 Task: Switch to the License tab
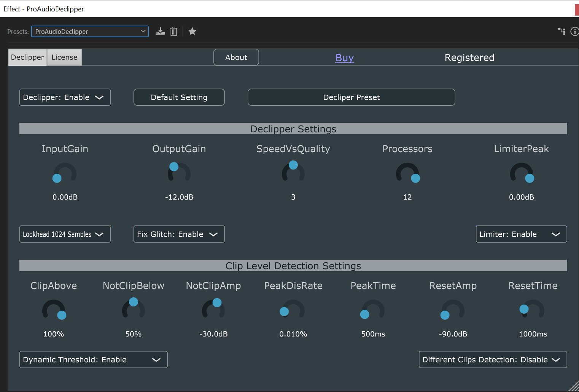tap(64, 57)
